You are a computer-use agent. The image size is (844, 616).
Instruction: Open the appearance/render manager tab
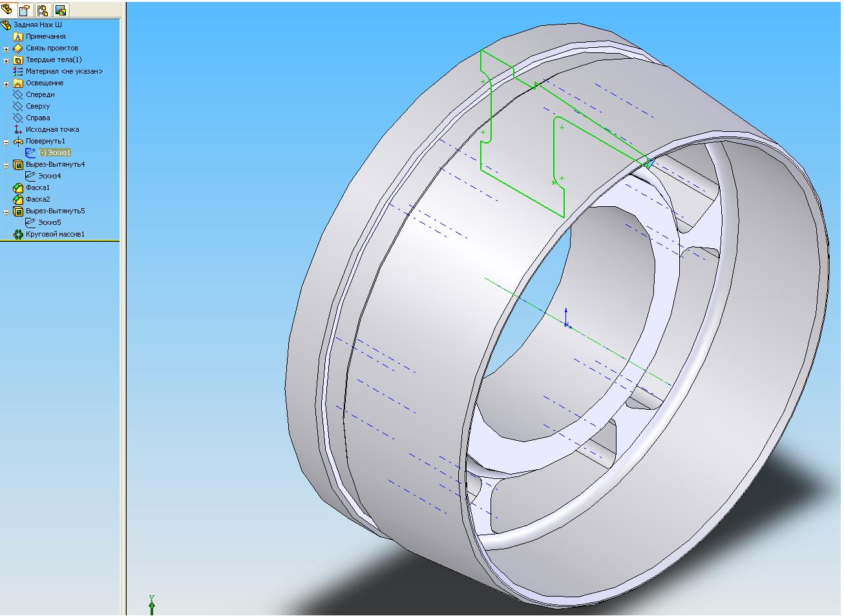pos(61,10)
